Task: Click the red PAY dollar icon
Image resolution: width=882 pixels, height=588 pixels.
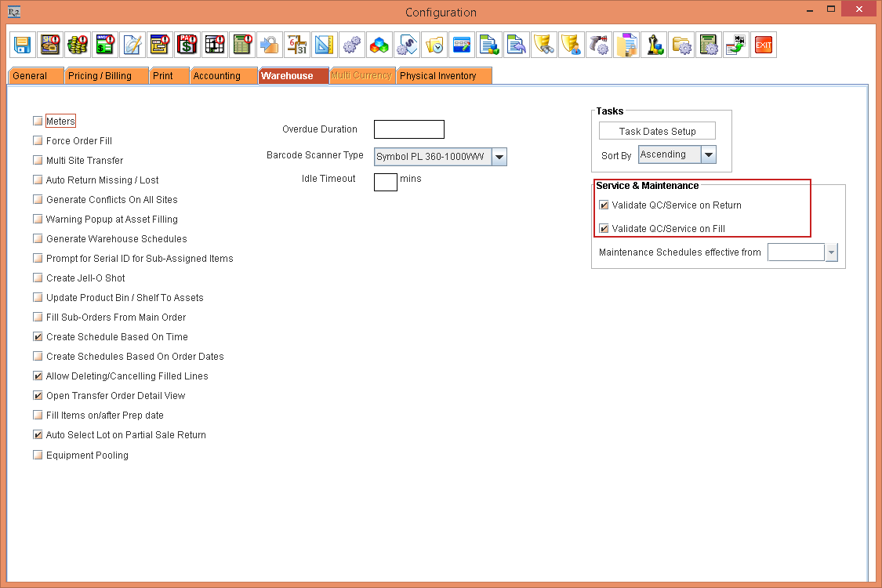Action: point(187,45)
